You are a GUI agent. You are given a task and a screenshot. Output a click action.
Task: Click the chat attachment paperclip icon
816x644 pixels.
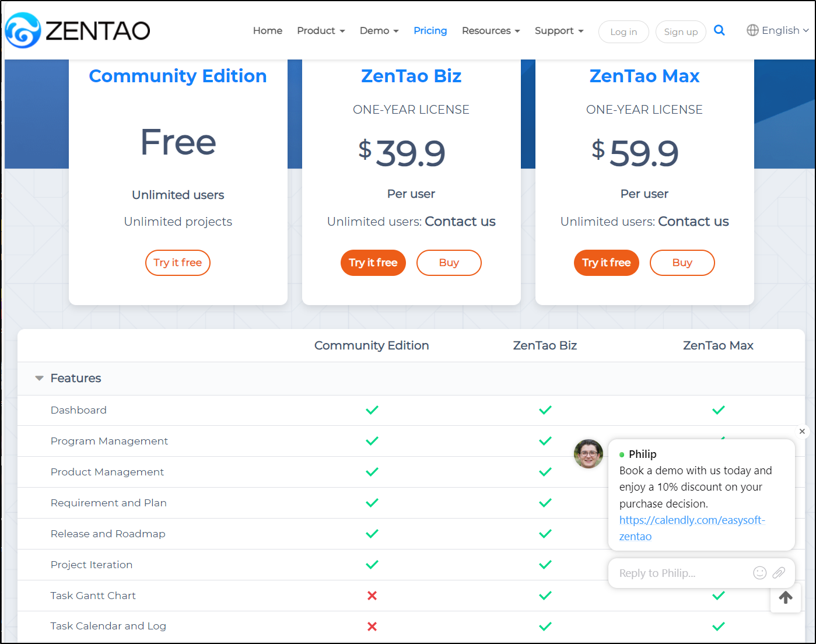click(779, 573)
